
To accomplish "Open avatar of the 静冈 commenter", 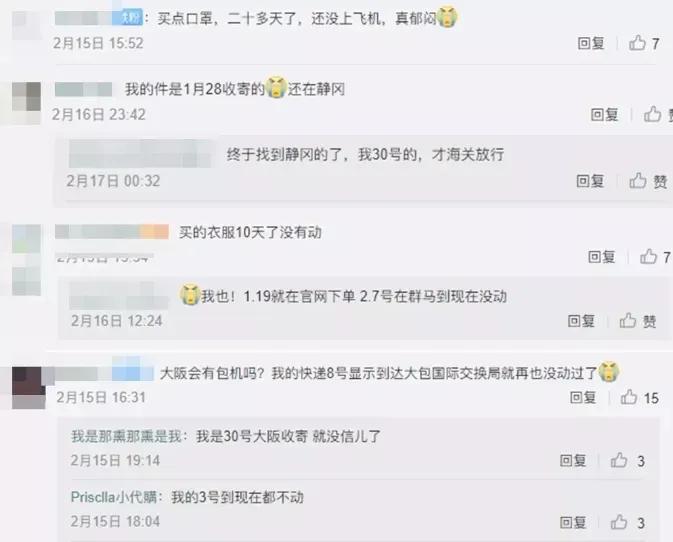I will [26, 103].
